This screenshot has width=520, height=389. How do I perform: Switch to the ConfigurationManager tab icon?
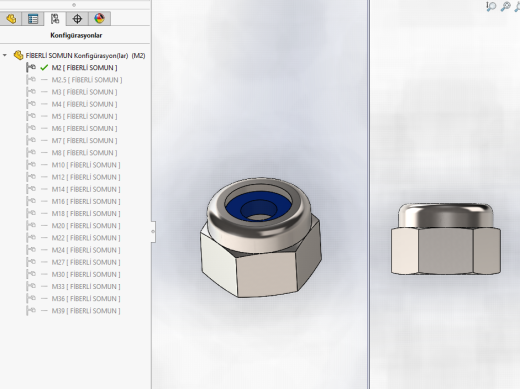(x=55, y=19)
